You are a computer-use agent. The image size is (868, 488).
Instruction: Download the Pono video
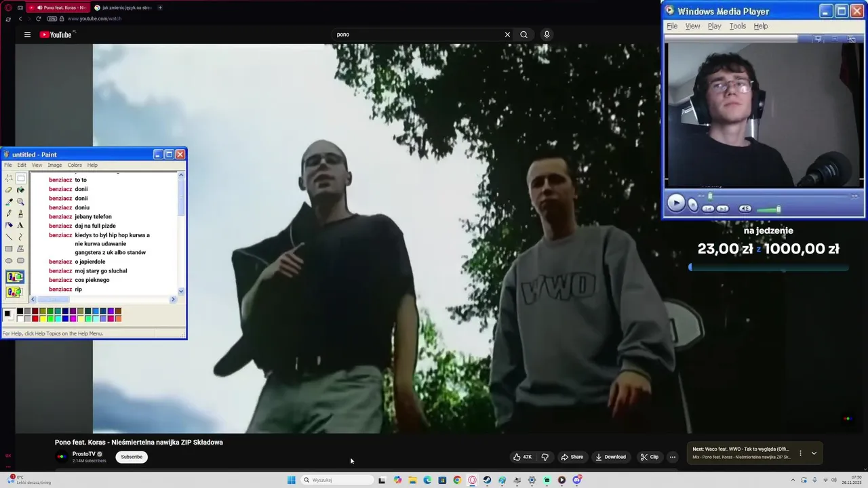click(610, 457)
